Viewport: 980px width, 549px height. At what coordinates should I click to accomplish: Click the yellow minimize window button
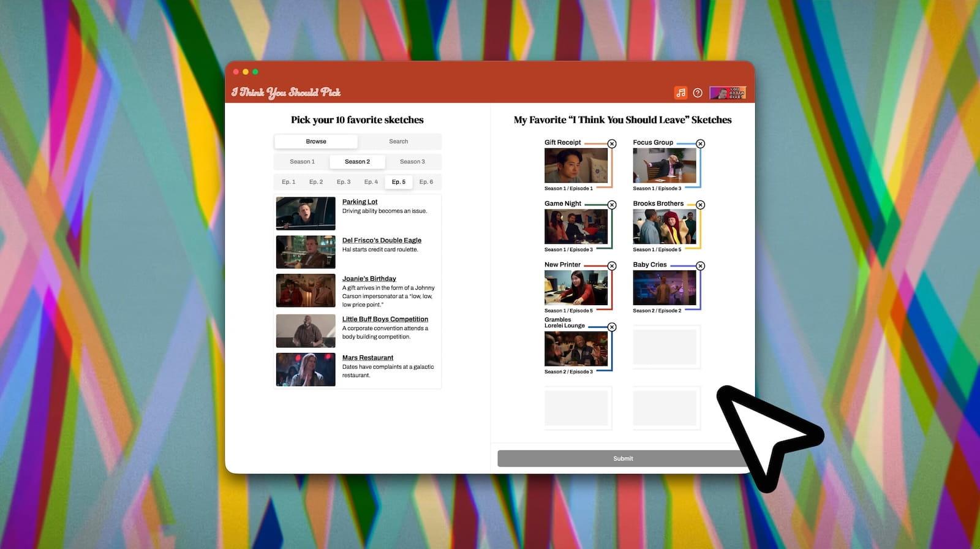(x=246, y=72)
